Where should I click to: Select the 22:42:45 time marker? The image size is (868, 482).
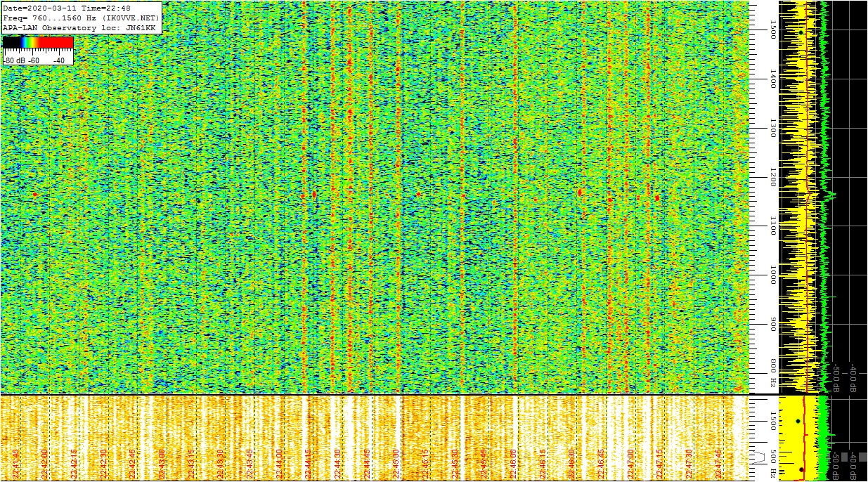132,464
